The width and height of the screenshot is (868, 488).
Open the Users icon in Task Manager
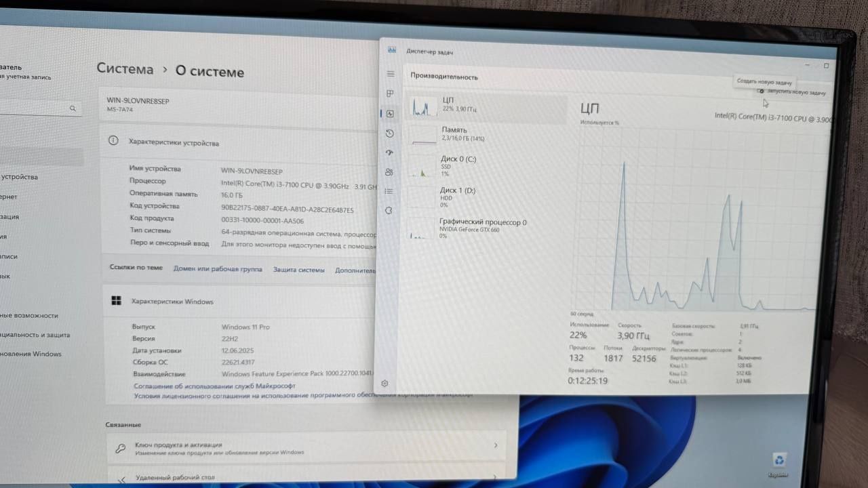pyautogui.click(x=389, y=172)
